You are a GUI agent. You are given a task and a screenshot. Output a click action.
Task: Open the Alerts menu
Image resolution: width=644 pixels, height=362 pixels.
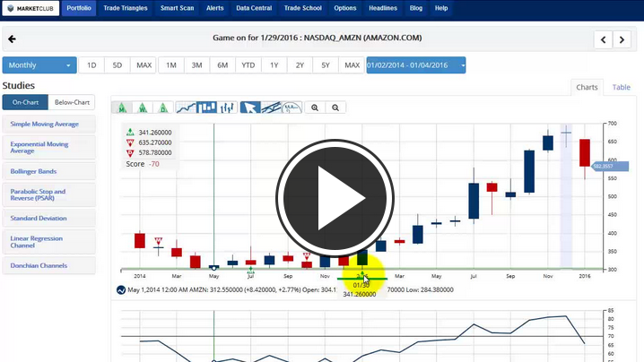click(x=214, y=8)
